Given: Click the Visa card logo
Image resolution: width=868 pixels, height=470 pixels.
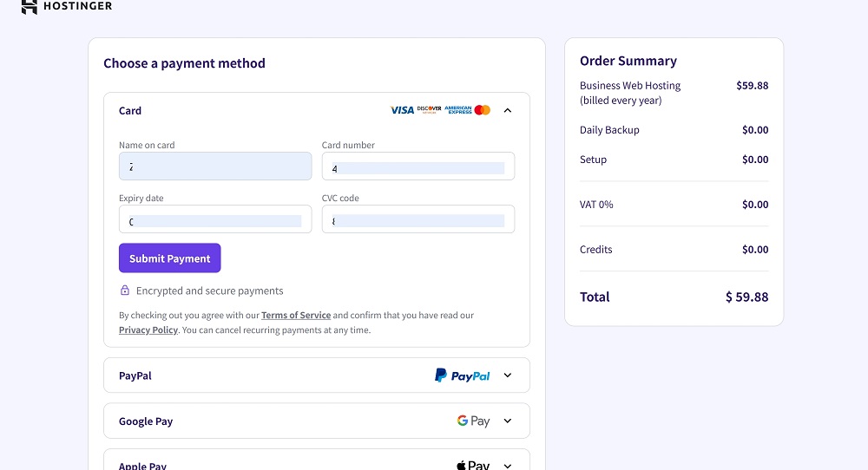Looking at the screenshot, I should (x=402, y=110).
